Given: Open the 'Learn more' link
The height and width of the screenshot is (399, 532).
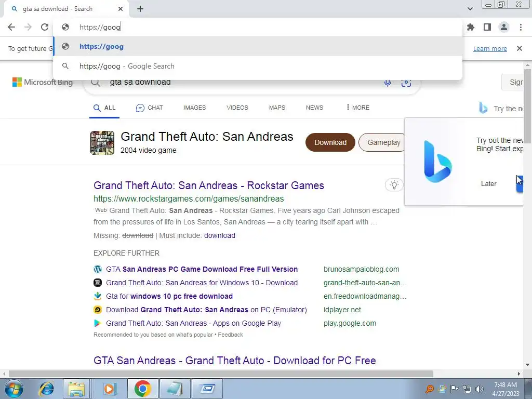Looking at the screenshot, I should pyautogui.click(x=490, y=48).
